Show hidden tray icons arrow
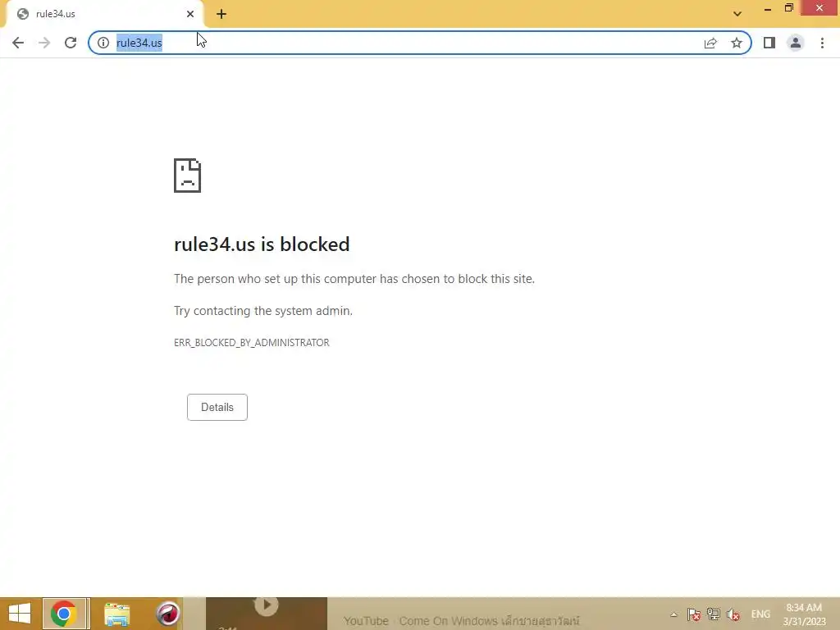The width and height of the screenshot is (840, 630). click(673, 614)
